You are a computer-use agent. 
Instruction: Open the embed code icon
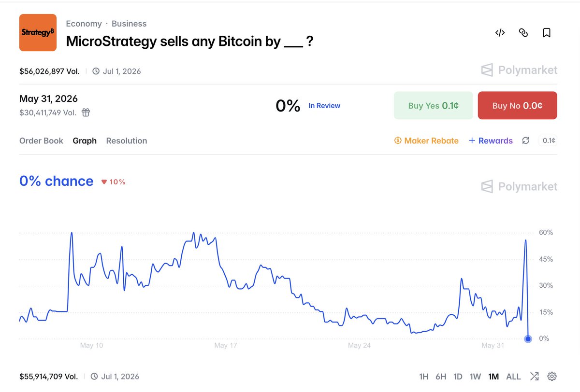click(500, 33)
